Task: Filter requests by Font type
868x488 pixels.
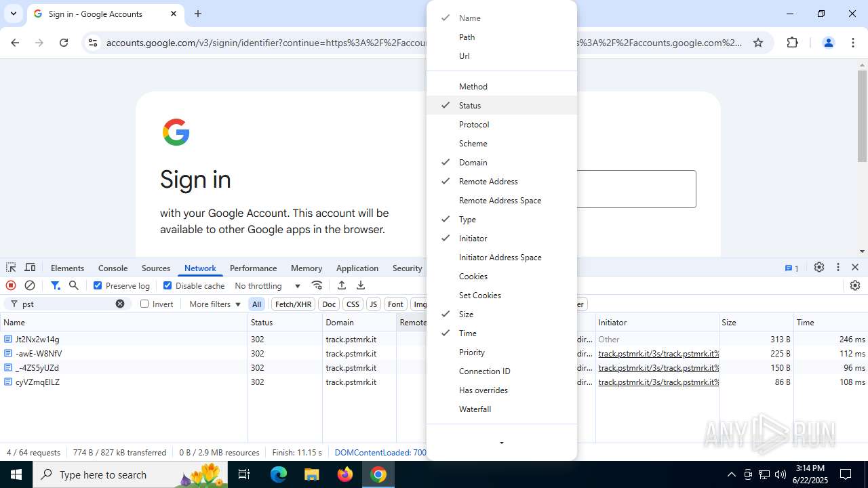Action: 395,304
